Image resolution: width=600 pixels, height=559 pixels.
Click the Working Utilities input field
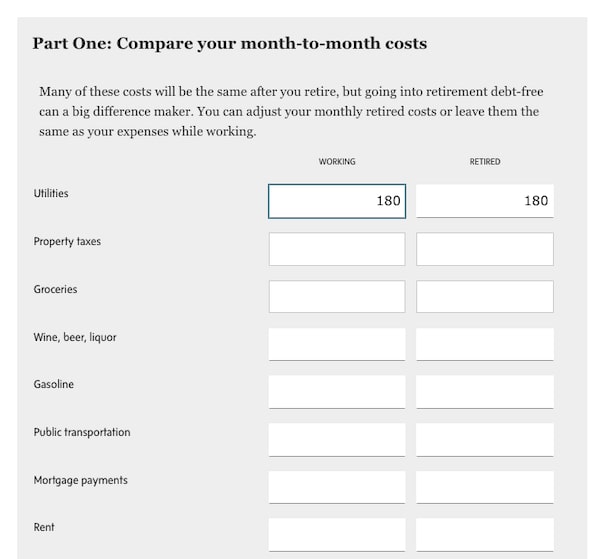336,201
